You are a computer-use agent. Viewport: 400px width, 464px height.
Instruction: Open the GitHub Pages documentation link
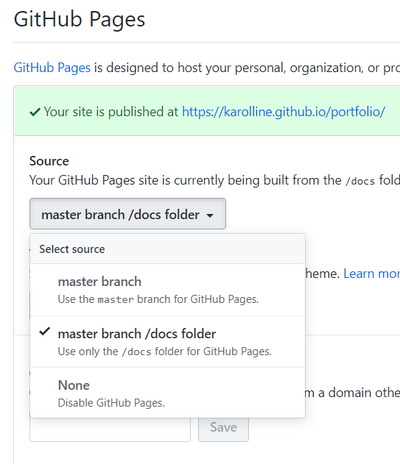pos(52,68)
